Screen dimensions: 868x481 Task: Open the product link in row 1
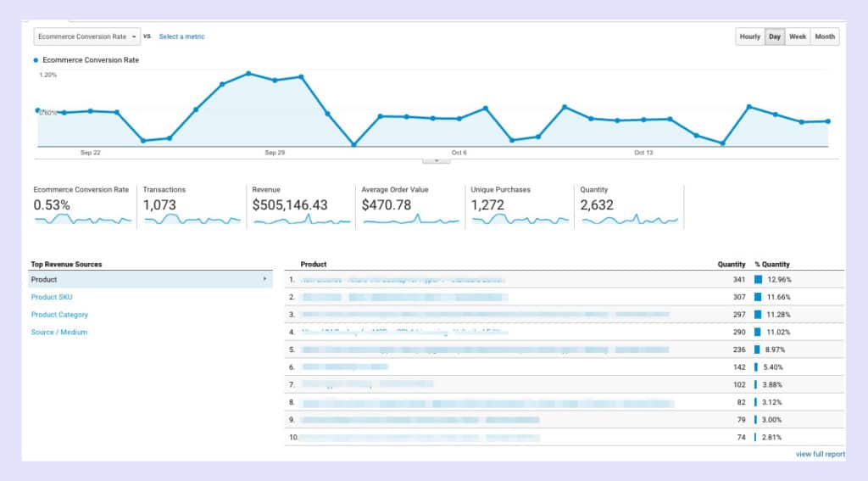point(403,280)
